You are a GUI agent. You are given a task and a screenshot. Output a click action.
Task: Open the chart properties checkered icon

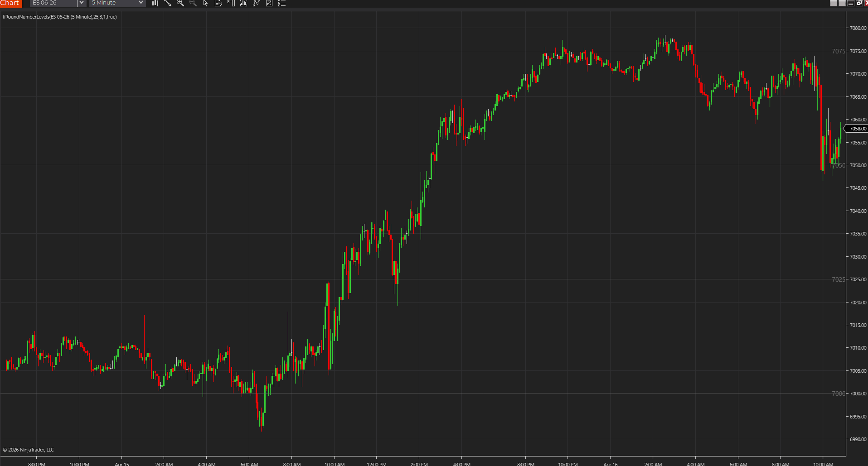(x=269, y=3)
